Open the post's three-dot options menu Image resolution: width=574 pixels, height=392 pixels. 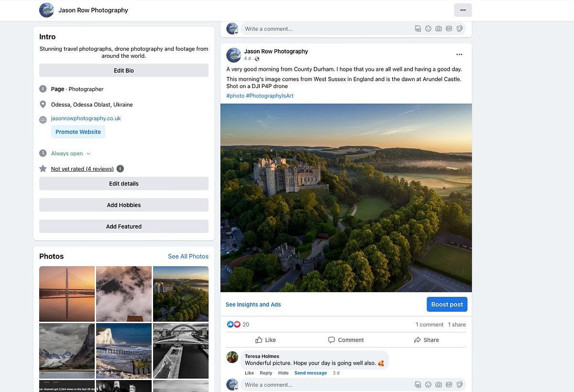coord(459,54)
